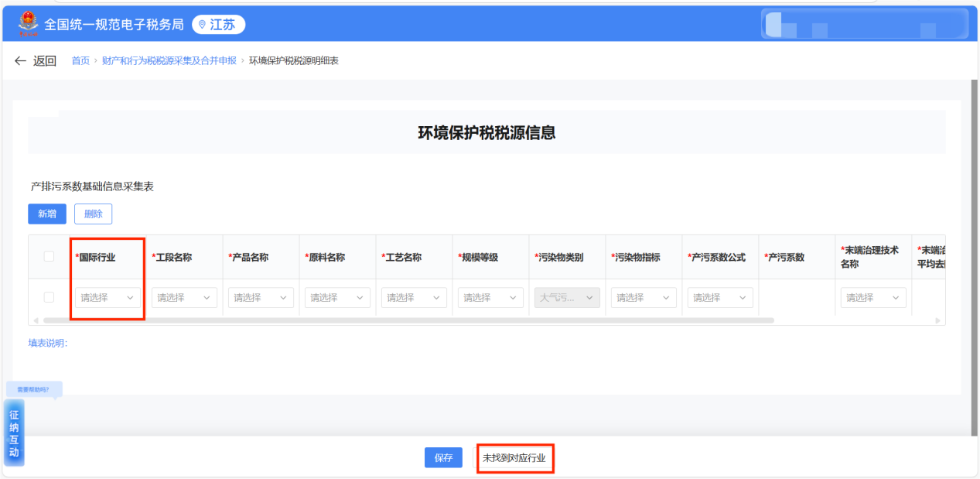This screenshot has height=479, width=980.
Task: Click the back arrow icon next to 返回
Action: pos(20,61)
